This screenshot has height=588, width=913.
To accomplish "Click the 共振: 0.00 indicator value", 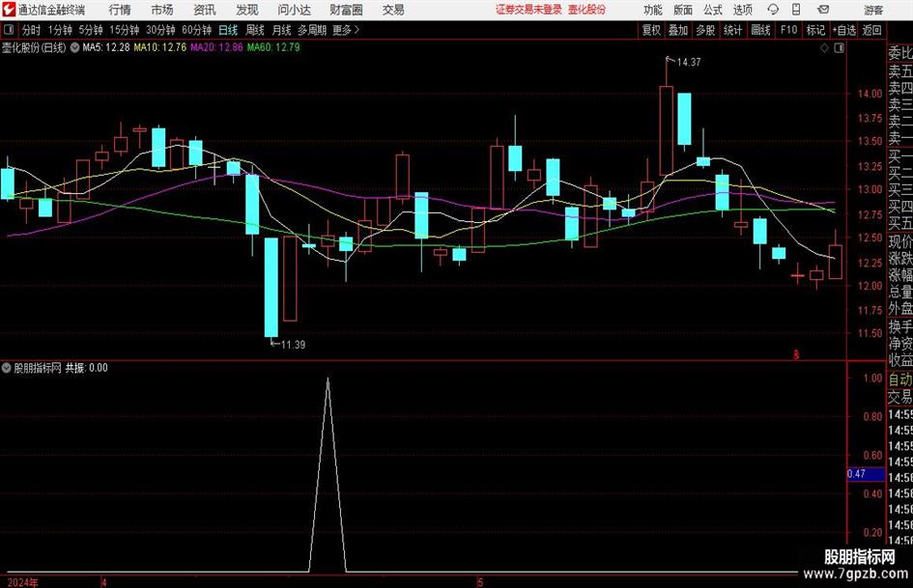I will (x=86, y=368).
